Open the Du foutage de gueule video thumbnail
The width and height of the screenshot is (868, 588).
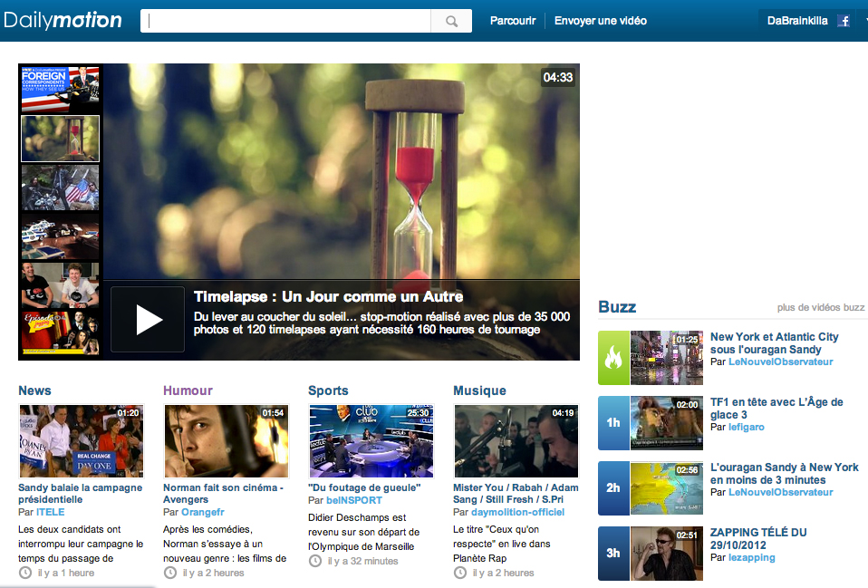pyautogui.click(x=371, y=441)
